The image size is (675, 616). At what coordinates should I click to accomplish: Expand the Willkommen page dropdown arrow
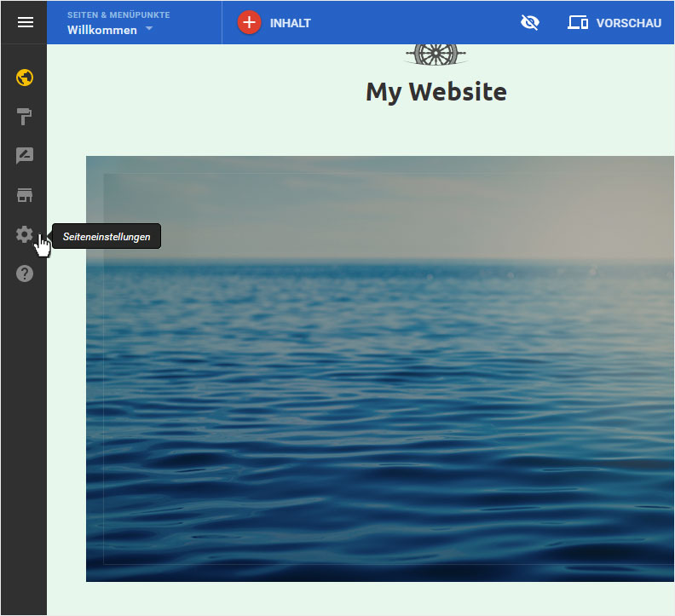pyautogui.click(x=149, y=28)
